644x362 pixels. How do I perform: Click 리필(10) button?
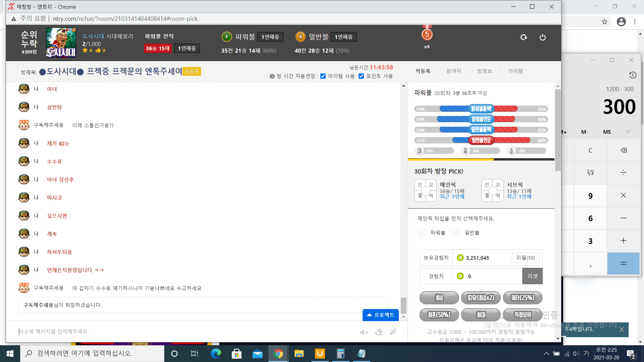[x=526, y=258]
